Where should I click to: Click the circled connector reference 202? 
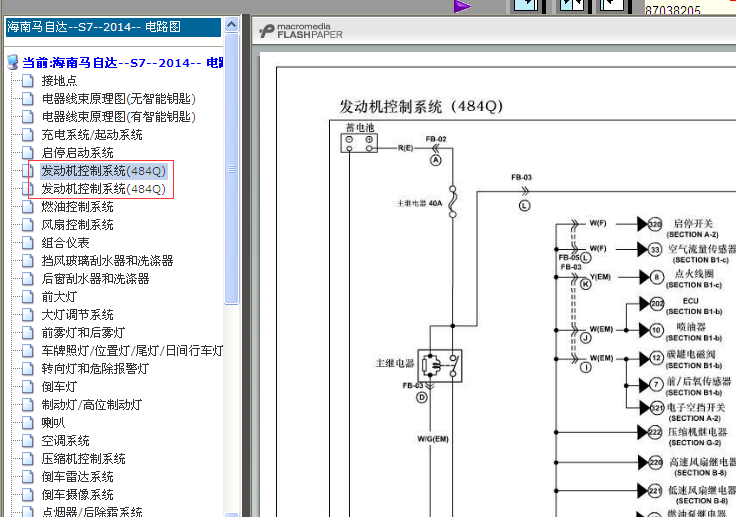coord(657,304)
